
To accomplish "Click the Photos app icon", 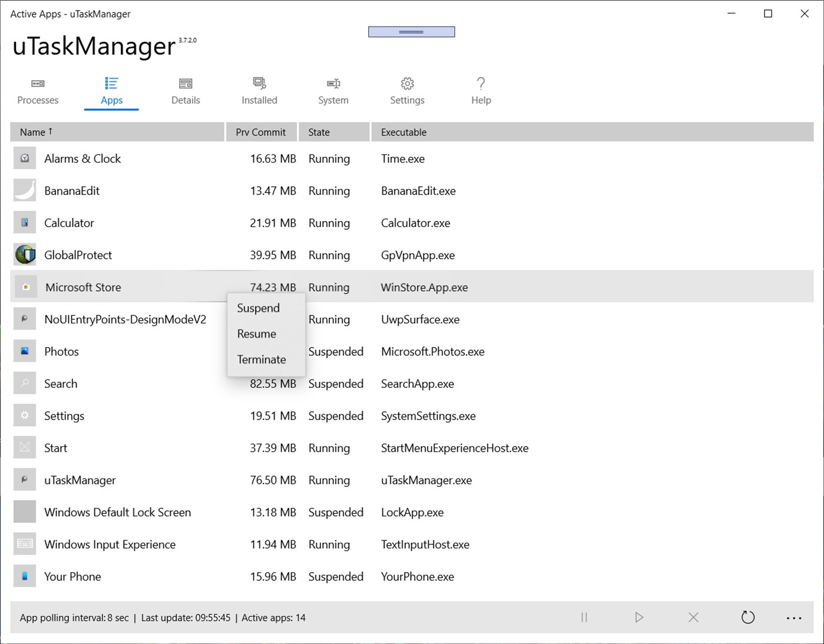I will click(24, 351).
